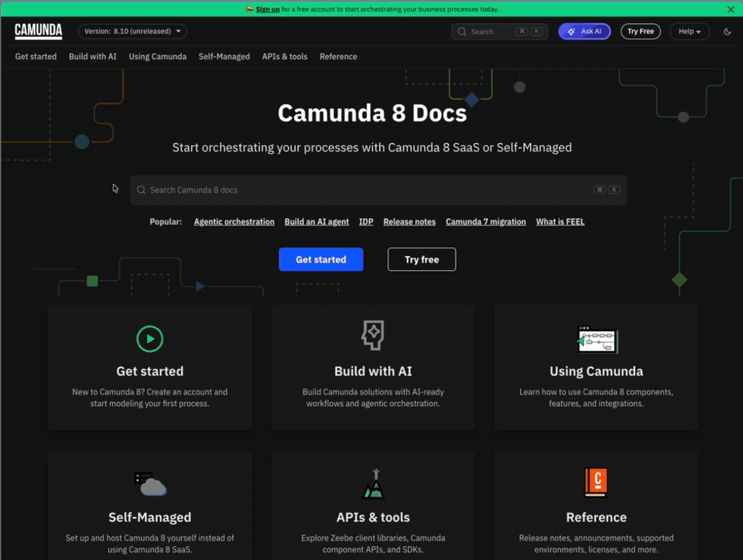743x560 pixels.
Task: Click 'New to Camunda 8?' card description
Action: click(x=149, y=398)
